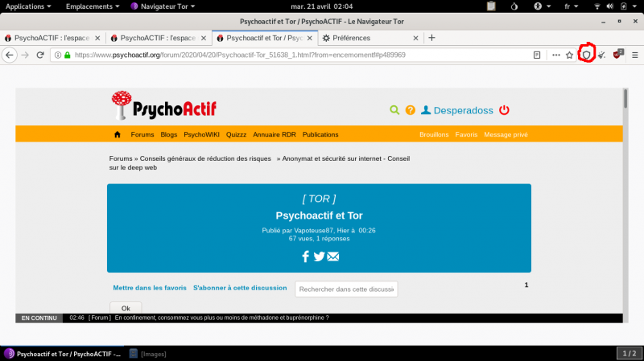Click the circled security shield icon

click(x=587, y=55)
